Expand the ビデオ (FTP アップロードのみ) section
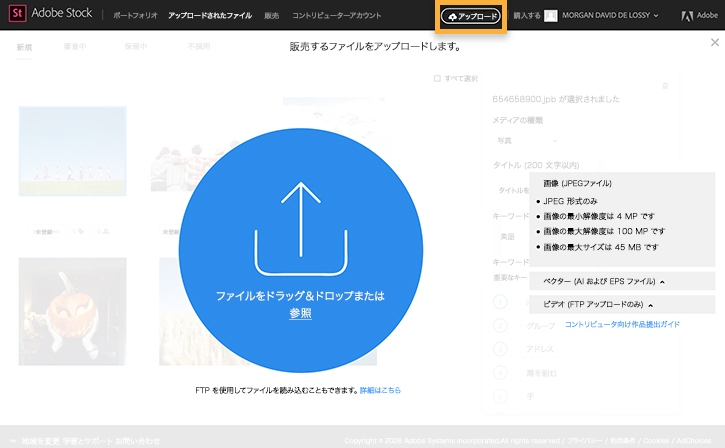 (x=622, y=304)
